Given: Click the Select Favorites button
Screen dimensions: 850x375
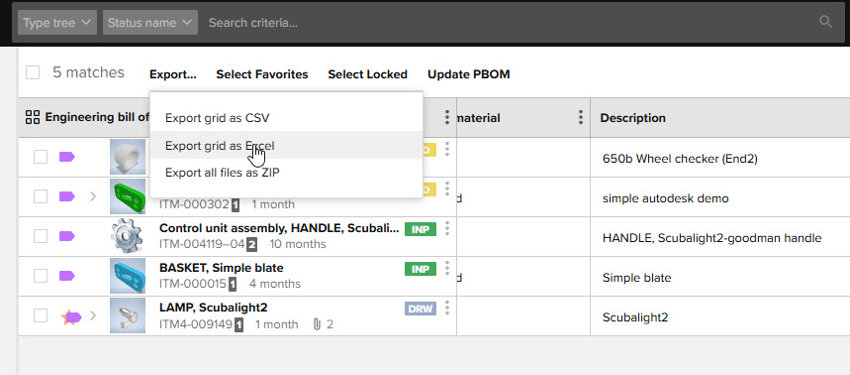Looking at the screenshot, I should (x=262, y=74).
